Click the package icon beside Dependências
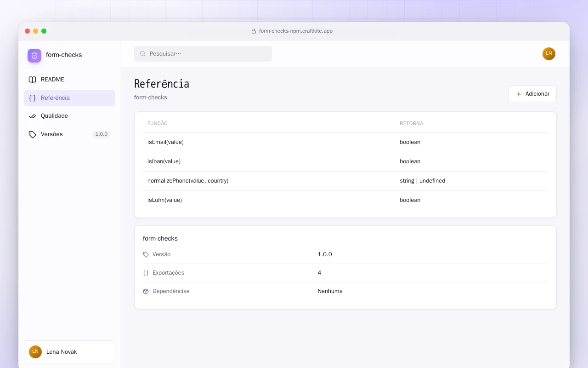Viewport: 588px width, 368px height. [146, 291]
